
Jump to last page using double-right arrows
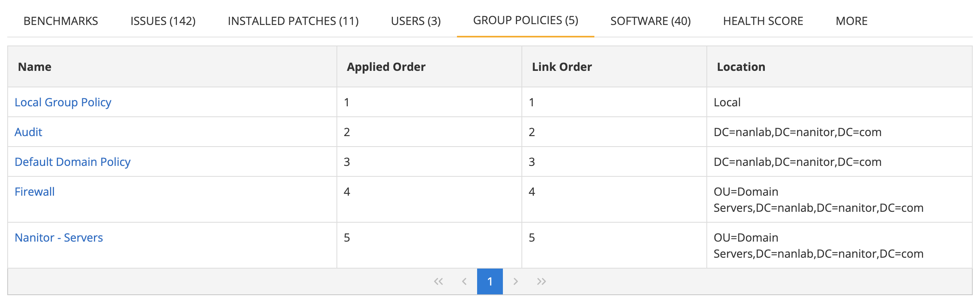[541, 281]
